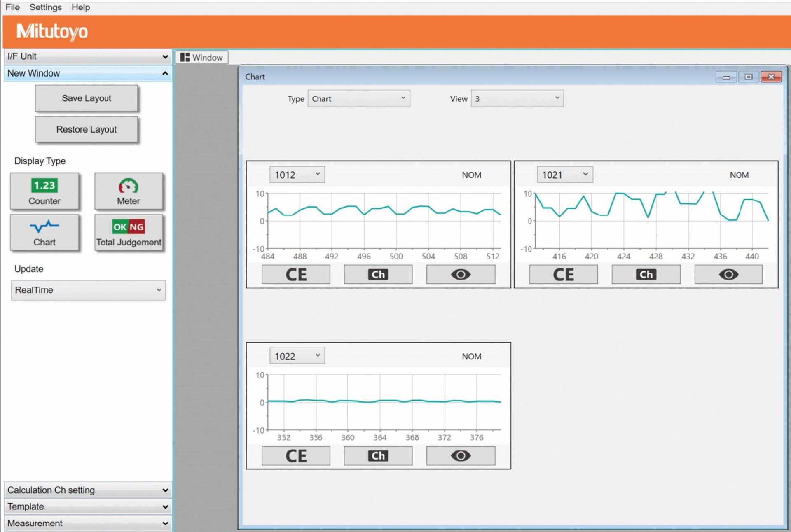The height and width of the screenshot is (532, 791).
Task: Open the View dropdown showing 3
Action: [x=517, y=99]
